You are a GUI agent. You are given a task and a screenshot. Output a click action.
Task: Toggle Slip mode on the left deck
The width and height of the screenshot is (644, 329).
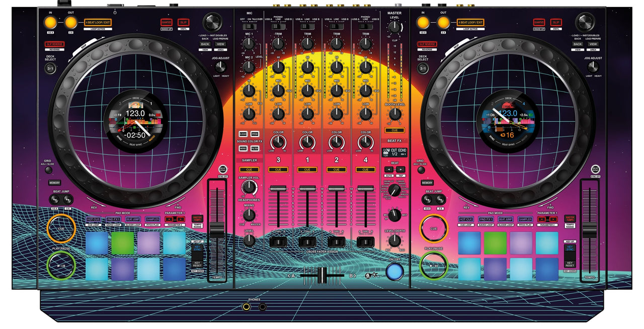pyautogui.click(x=184, y=22)
